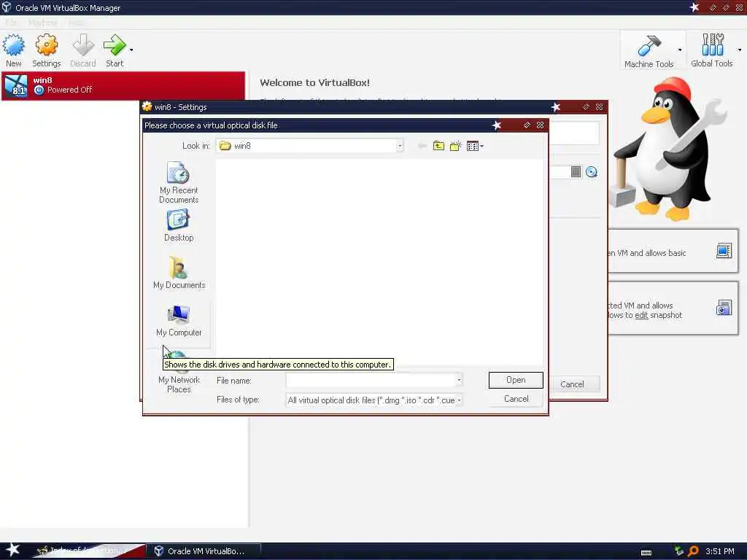
Task: Expand the Look in folder dropdown
Action: coord(400,146)
